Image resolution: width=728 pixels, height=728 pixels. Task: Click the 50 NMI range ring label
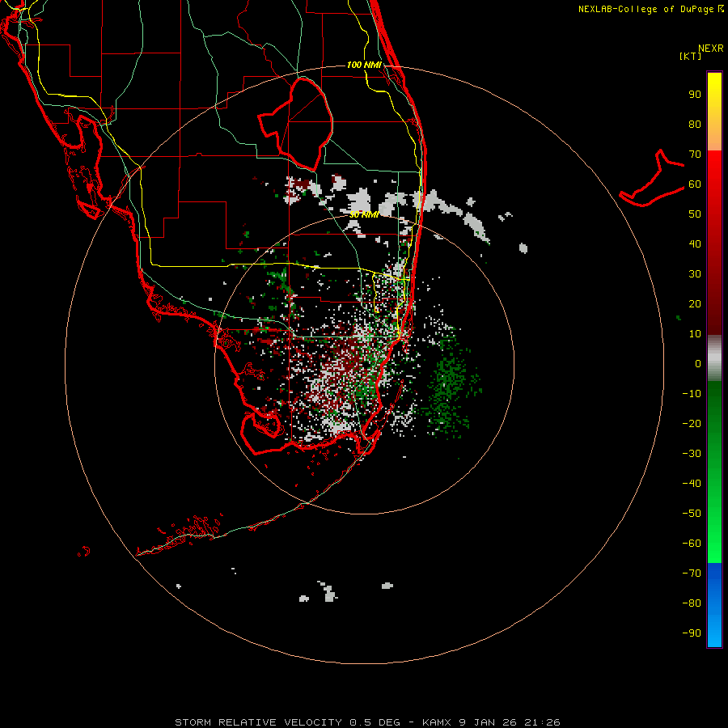[364, 214]
